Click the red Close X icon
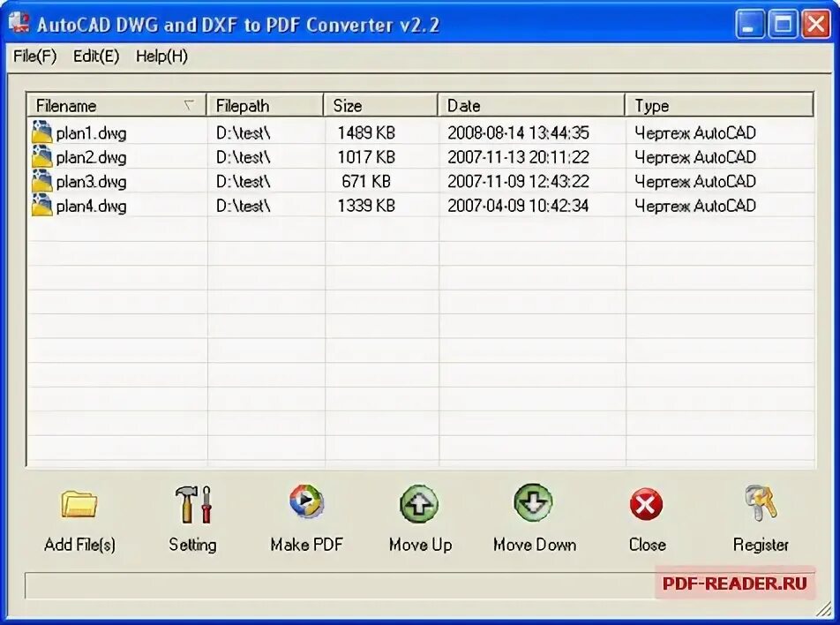Image resolution: width=840 pixels, height=625 pixels. point(646,504)
